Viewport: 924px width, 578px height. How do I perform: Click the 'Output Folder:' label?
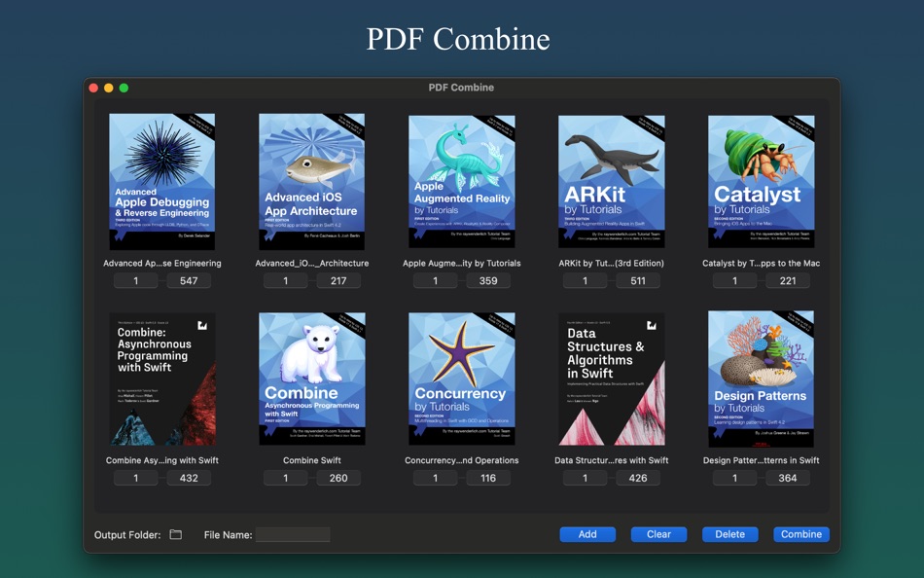point(127,535)
